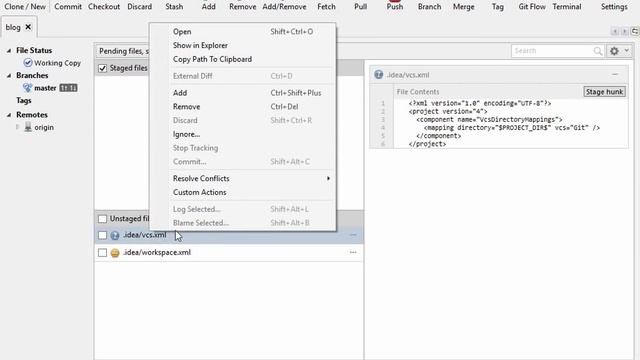
Task: Open the Resolve Conflicts submenu arrow
Action: (328, 178)
